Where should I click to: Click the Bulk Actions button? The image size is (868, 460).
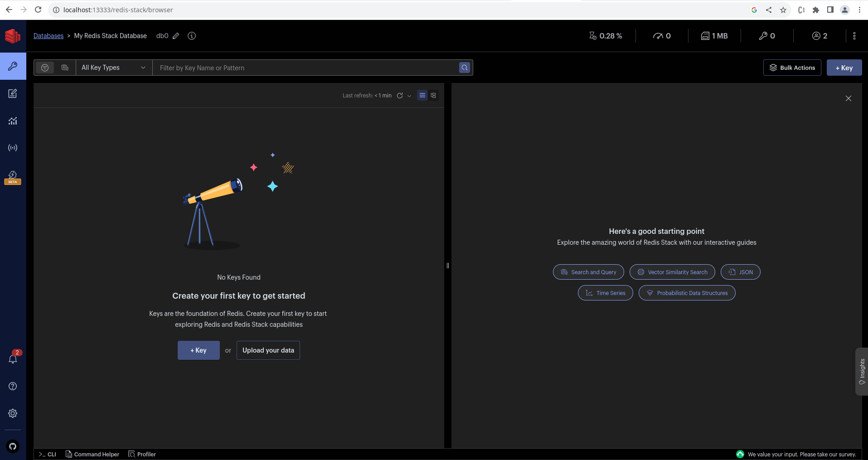(x=792, y=68)
